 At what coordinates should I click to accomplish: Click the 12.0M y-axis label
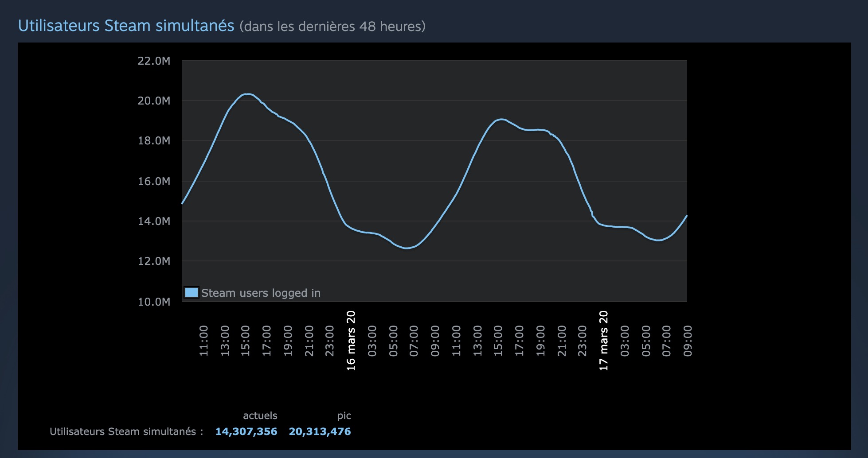[x=154, y=261]
